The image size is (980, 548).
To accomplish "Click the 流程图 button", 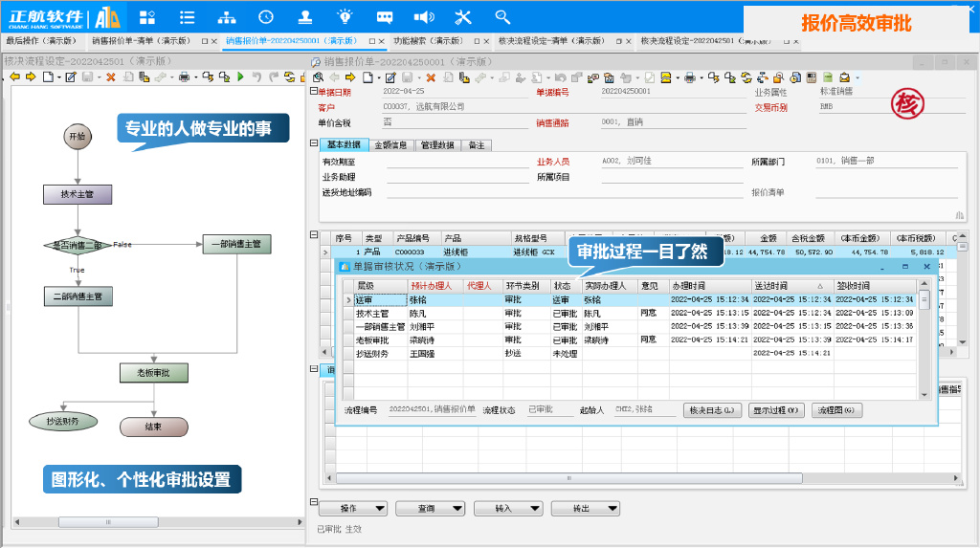I will (836, 410).
